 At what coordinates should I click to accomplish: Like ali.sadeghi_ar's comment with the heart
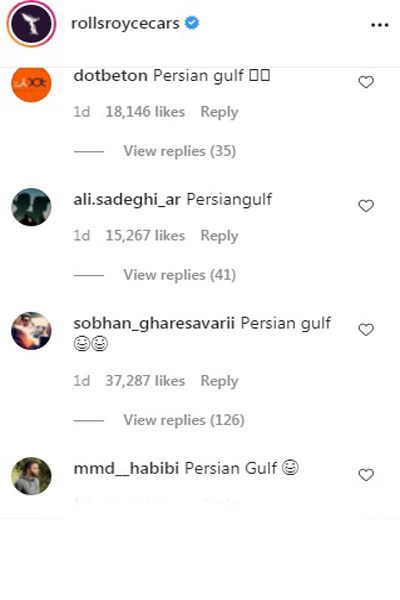[x=366, y=206]
